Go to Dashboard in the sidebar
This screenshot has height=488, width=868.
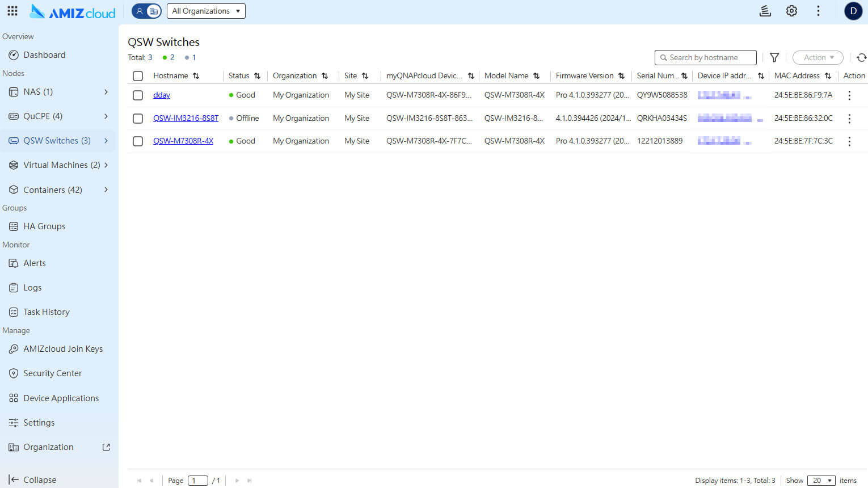click(44, 55)
